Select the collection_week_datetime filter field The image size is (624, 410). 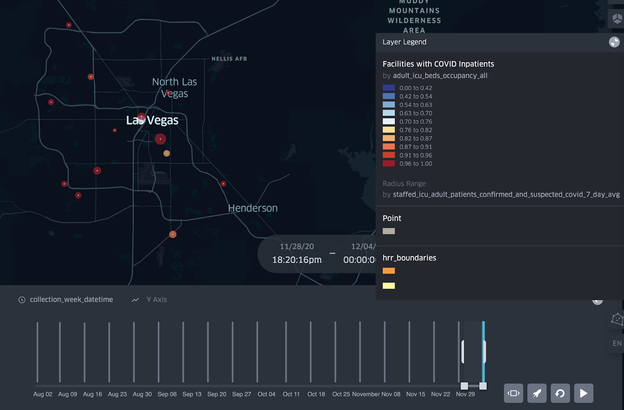pos(71,300)
